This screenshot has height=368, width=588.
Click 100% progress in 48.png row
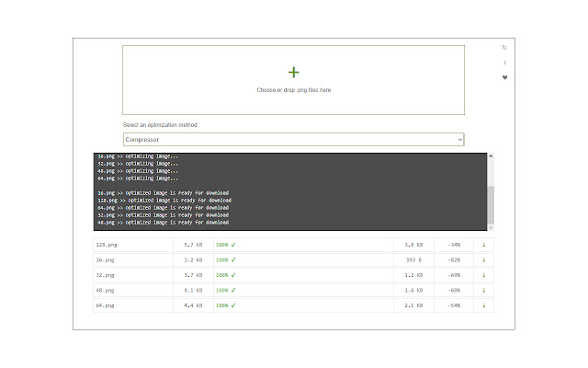221,291
